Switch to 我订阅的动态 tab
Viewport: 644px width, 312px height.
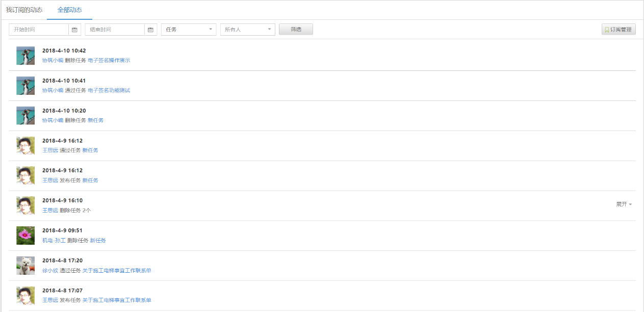(x=24, y=10)
